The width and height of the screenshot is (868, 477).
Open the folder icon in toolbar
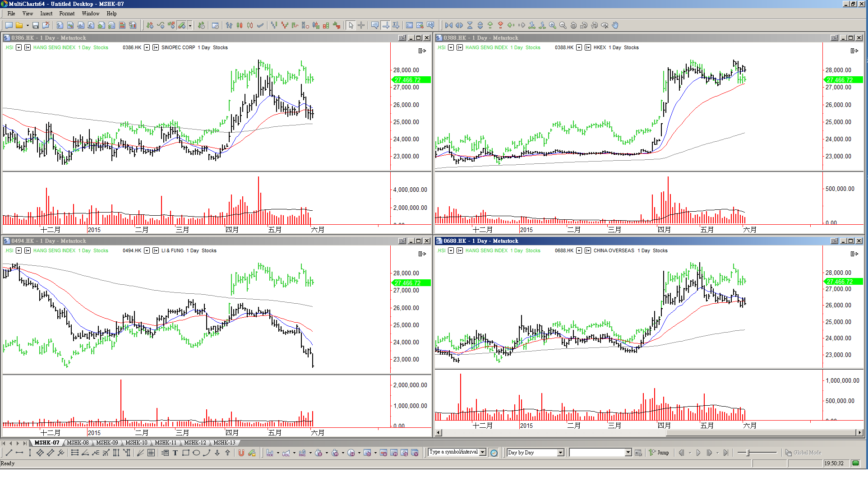pos(19,25)
